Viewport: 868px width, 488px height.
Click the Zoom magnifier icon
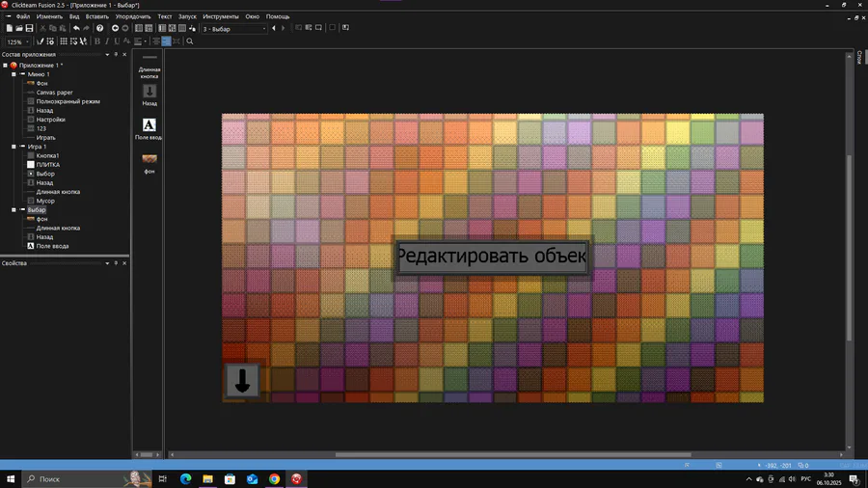tap(190, 41)
